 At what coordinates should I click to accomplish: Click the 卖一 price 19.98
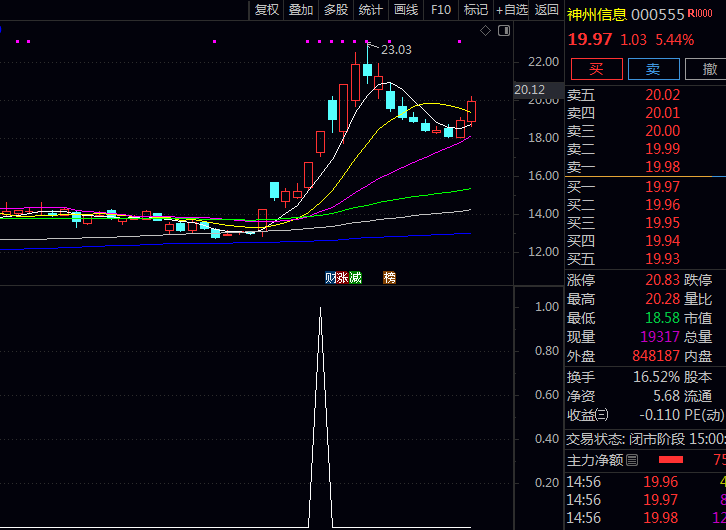(x=663, y=167)
